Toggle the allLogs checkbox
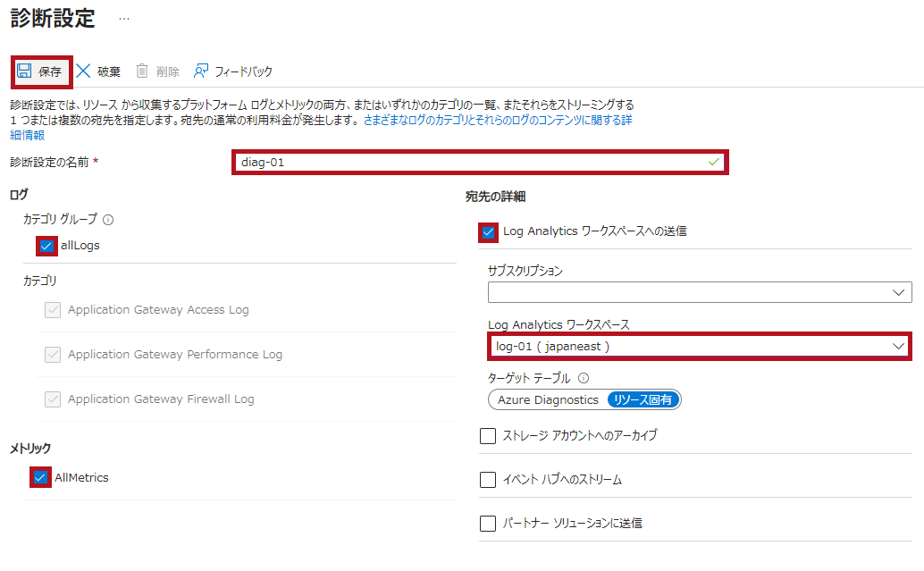Viewport: 924px width, 571px height. [x=47, y=246]
